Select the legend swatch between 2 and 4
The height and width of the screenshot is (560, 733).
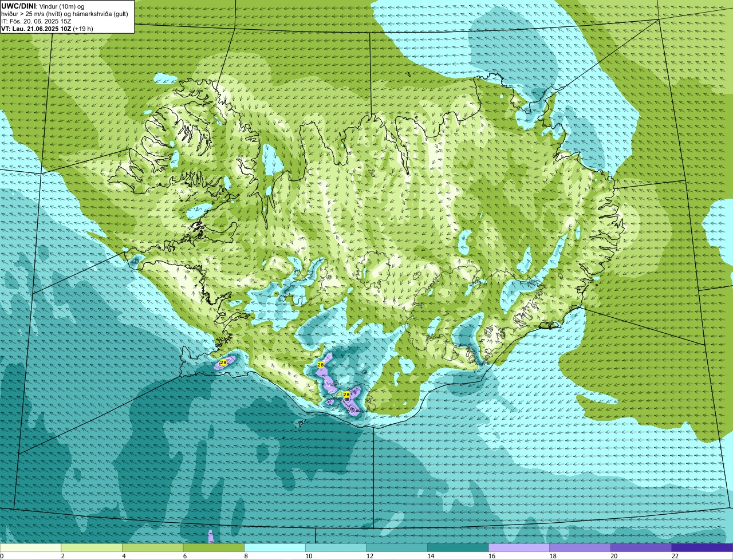[92, 547]
